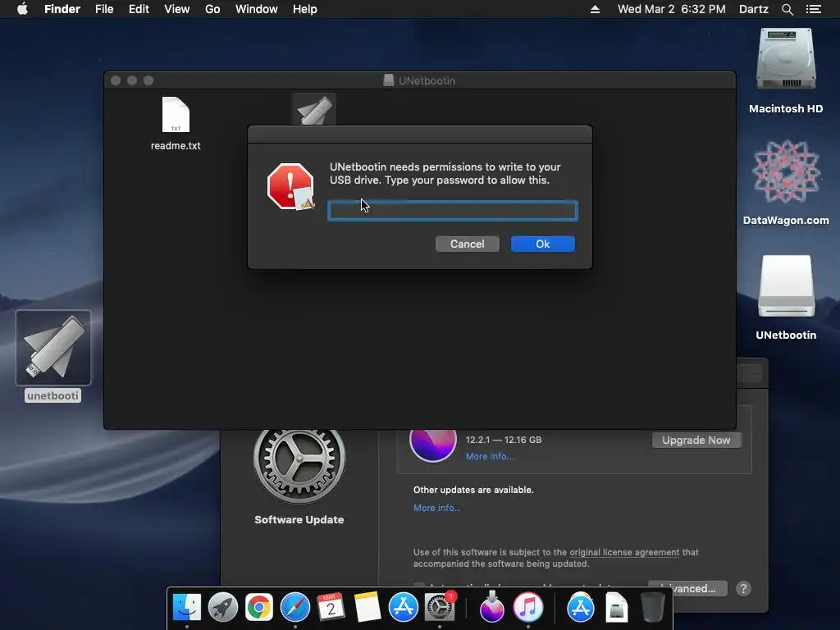840x630 pixels.
Task: Open the Edit menu
Action: tap(139, 9)
